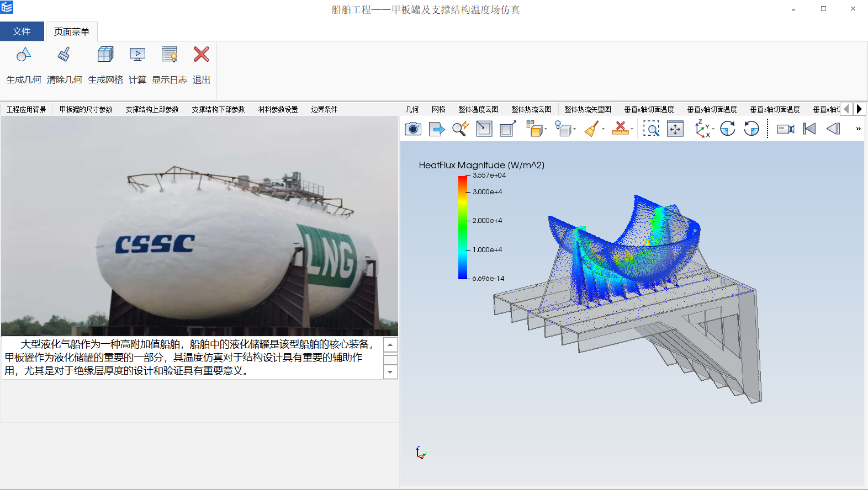This screenshot has height=490, width=868.
Task: Click the axis triad in viewport corner
Action: pyautogui.click(x=421, y=453)
